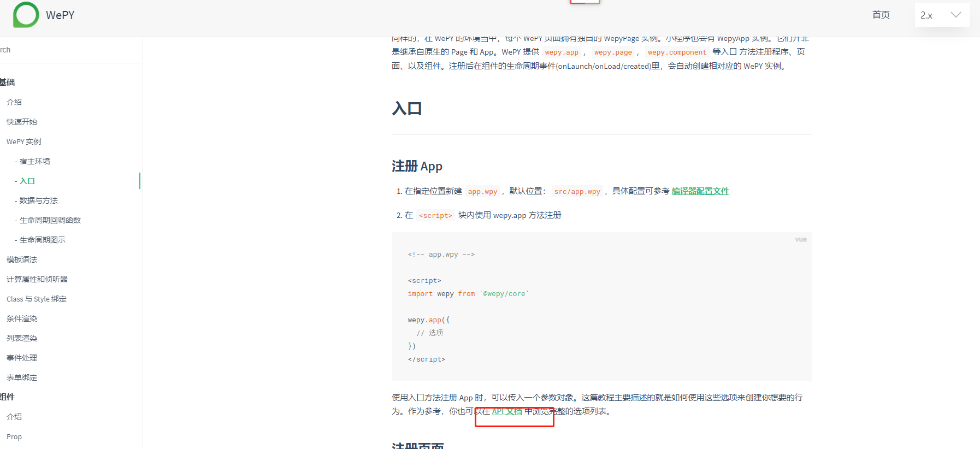The height and width of the screenshot is (449, 980).
Task: Go to 首页 in the top navigation
Action: click(881, 15)
